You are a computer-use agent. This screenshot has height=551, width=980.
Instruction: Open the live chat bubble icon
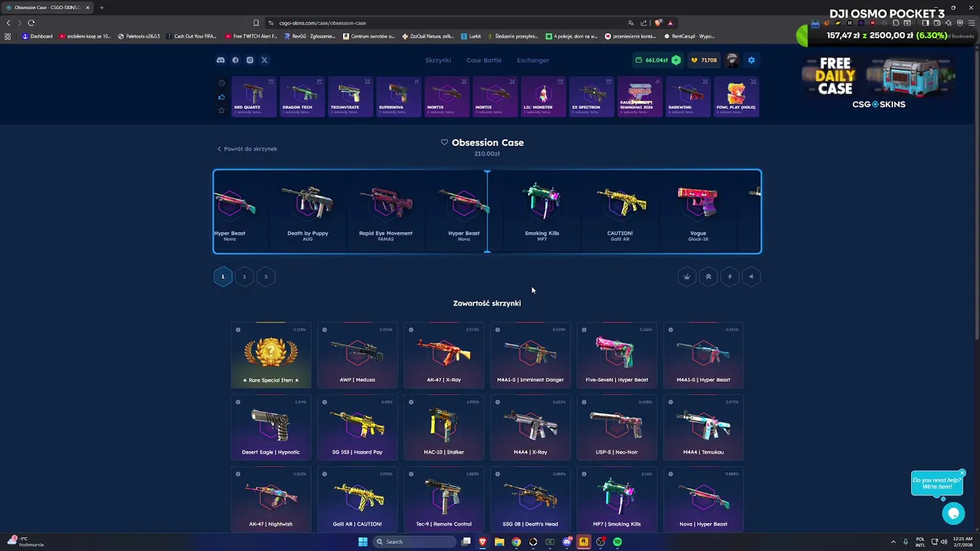(x=953, y=514)
